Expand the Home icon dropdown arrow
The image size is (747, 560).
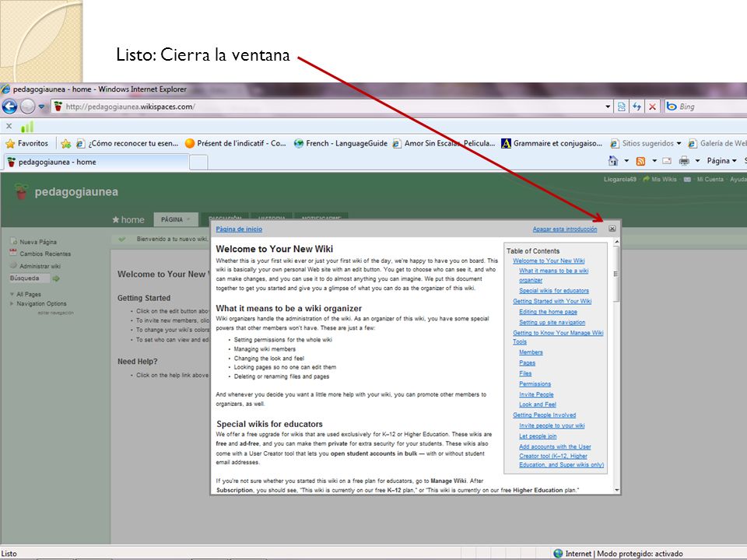point(626,161)
